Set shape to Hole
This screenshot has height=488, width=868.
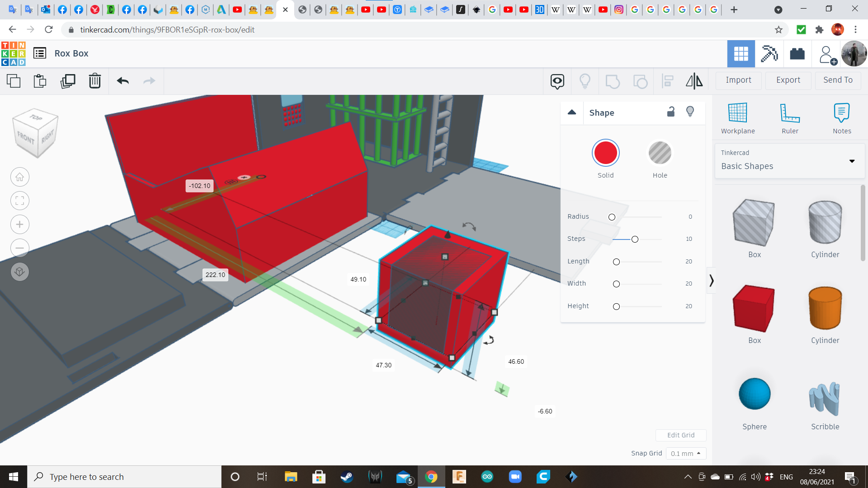(x=660, y=153)
